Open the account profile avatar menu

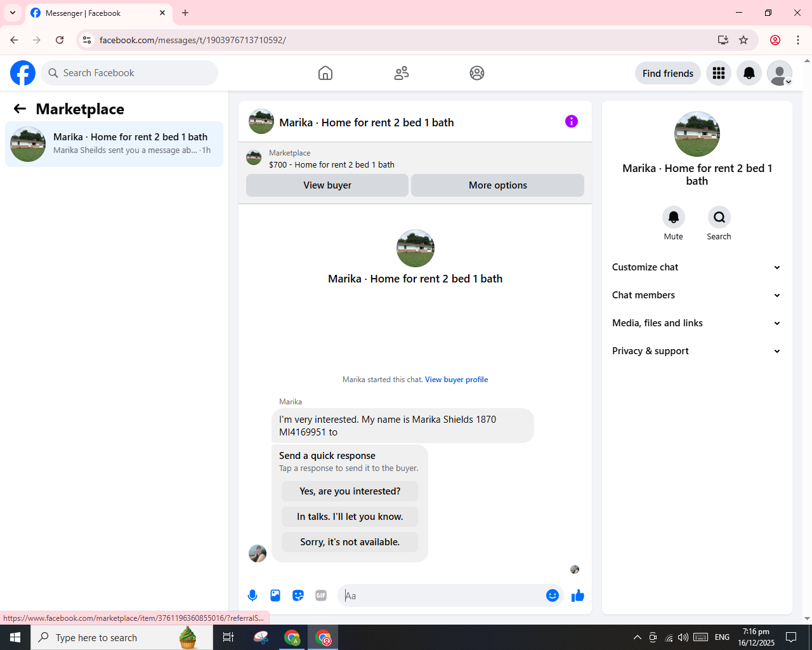(780, 73)
